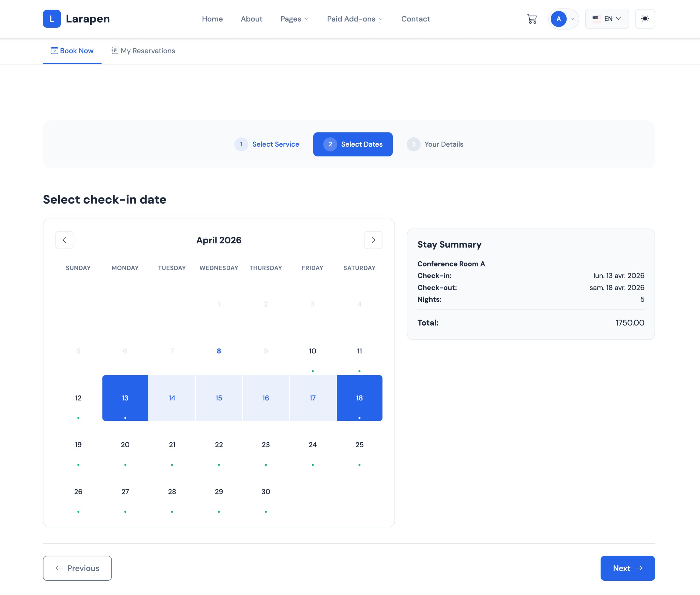Click the Previous button
This screenshot has height=595, width=700.
(77, 568)
